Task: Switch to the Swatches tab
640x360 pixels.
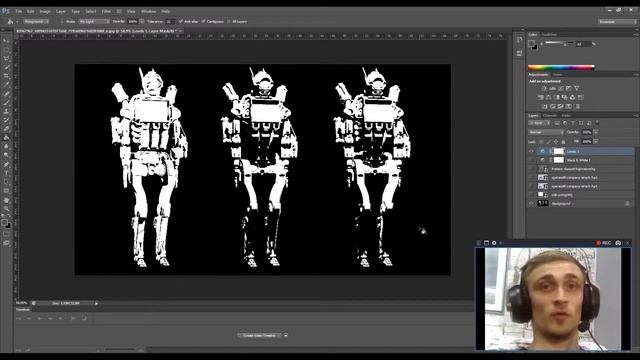Action: (x=549, y=34)
